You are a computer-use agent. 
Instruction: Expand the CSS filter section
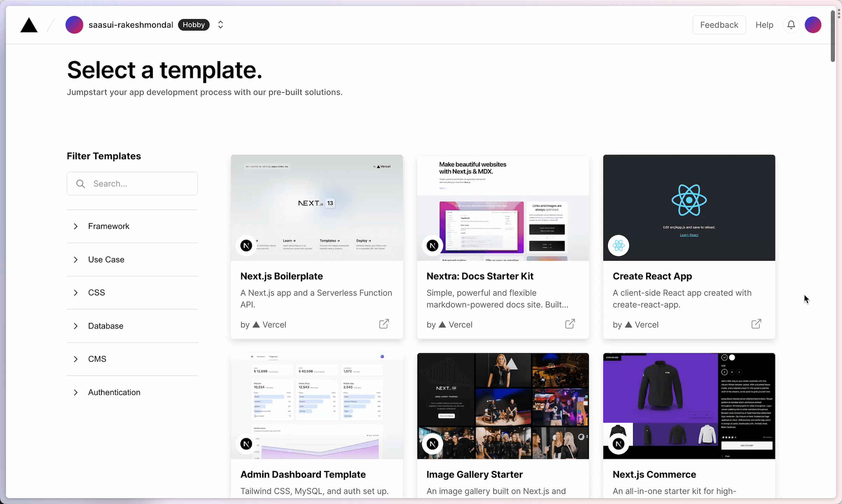point(96,293)
